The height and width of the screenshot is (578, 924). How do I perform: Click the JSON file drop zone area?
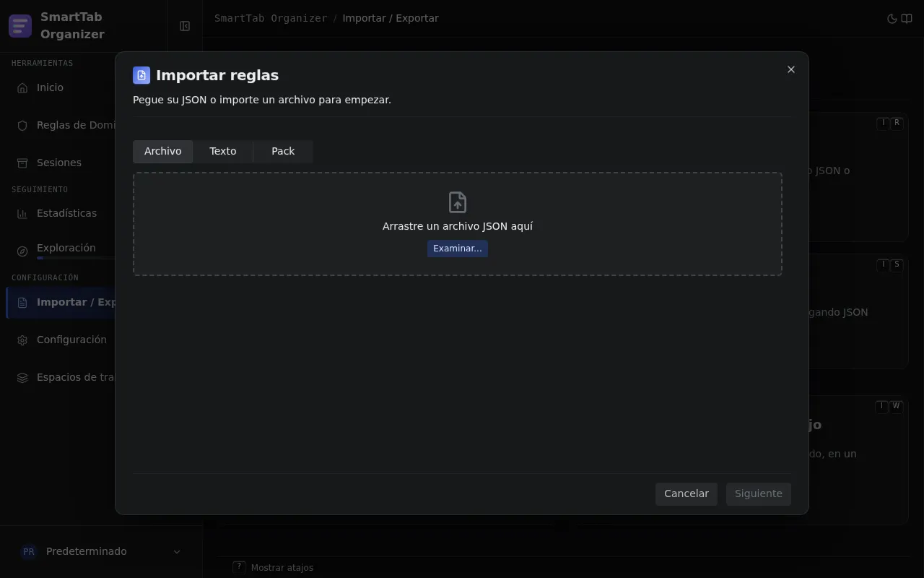click(458, 224)
